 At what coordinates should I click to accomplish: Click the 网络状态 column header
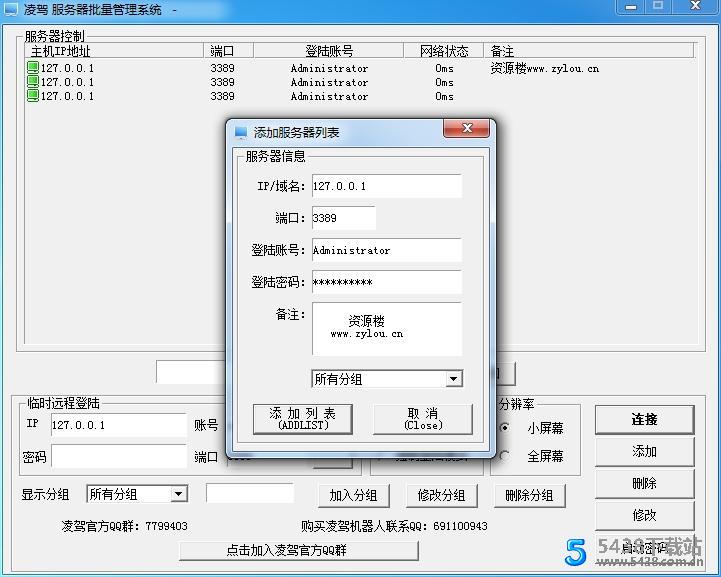[x=443, y=51]
